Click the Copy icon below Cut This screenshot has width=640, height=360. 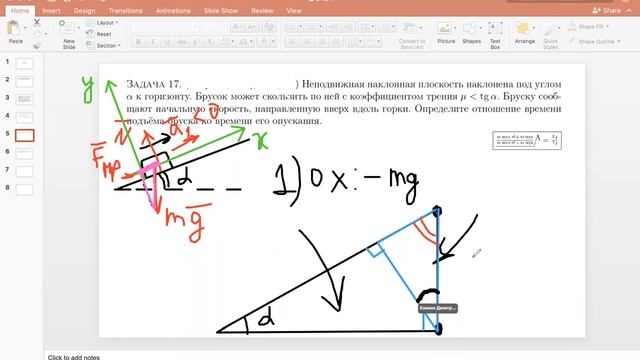[x=37, y=34]
